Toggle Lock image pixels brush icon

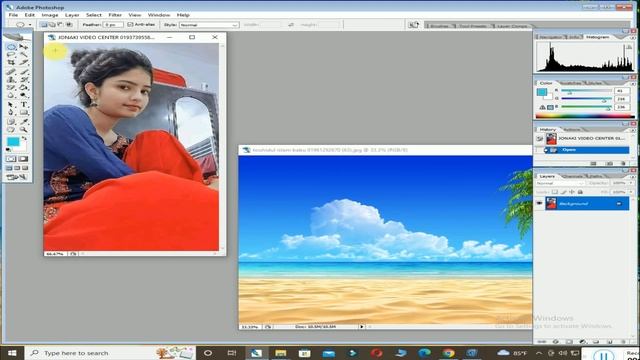tap(563, 192)
